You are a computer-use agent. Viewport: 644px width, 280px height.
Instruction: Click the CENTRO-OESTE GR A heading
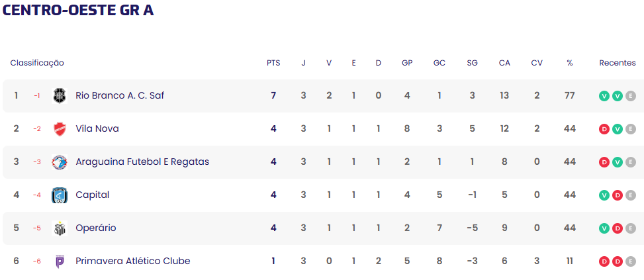(x=78, y=11)
